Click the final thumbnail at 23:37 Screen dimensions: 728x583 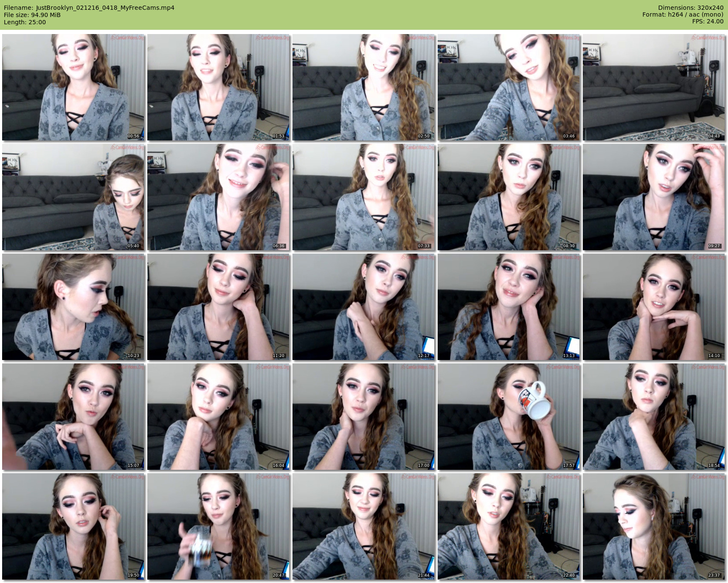[x=653, y=526]
